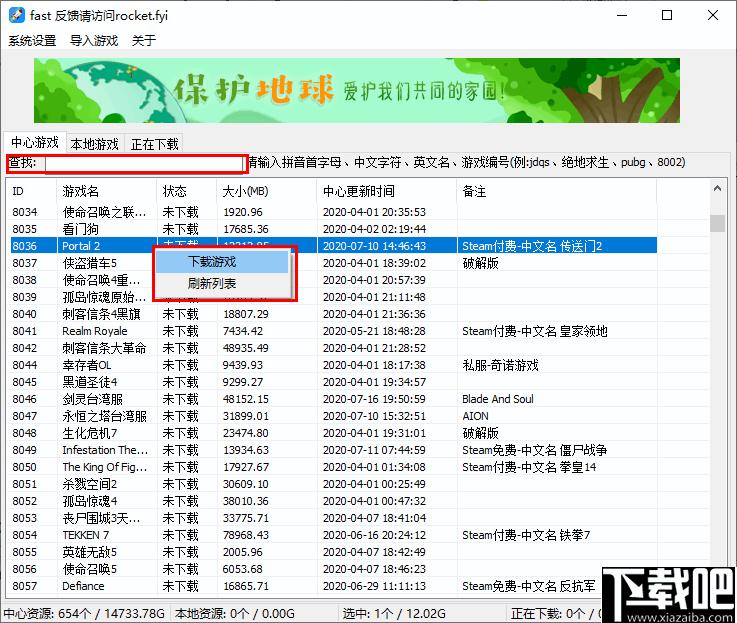Click the 保护地球 banner image
This screenshot has height=623, width=737.
pos(357,90)
